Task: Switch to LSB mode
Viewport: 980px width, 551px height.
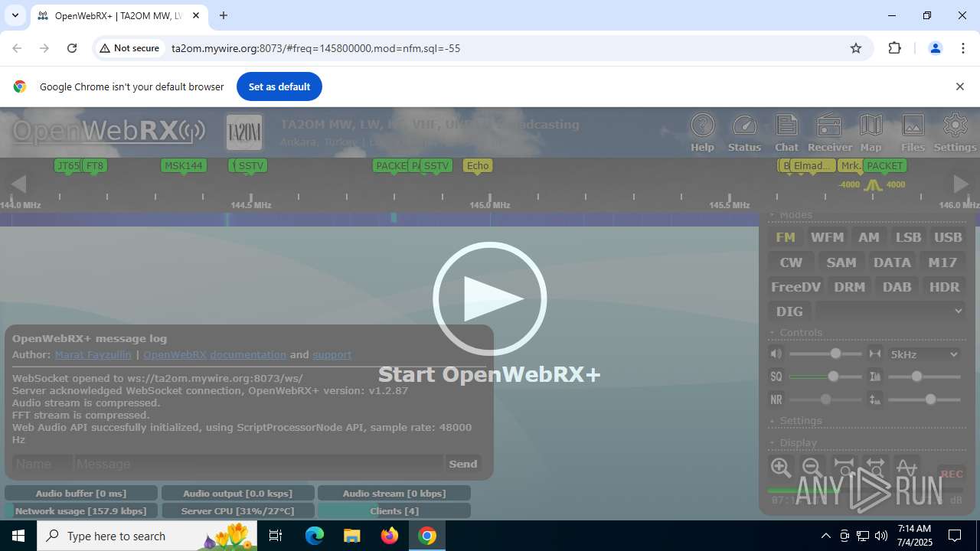Action: pyautogui.click(x=908, y=237)
